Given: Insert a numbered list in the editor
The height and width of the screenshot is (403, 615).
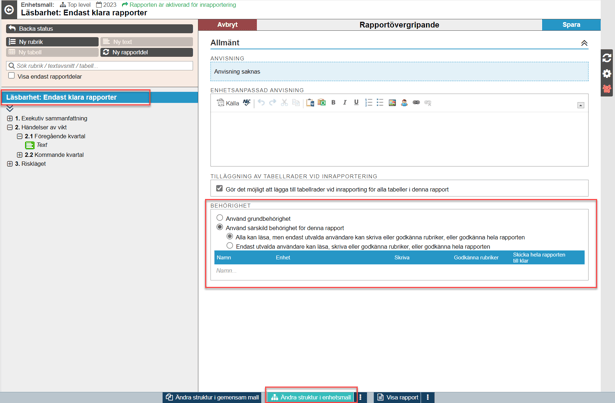Looking at the screenshot, I should pyautogui.click(x=369, y=103).
